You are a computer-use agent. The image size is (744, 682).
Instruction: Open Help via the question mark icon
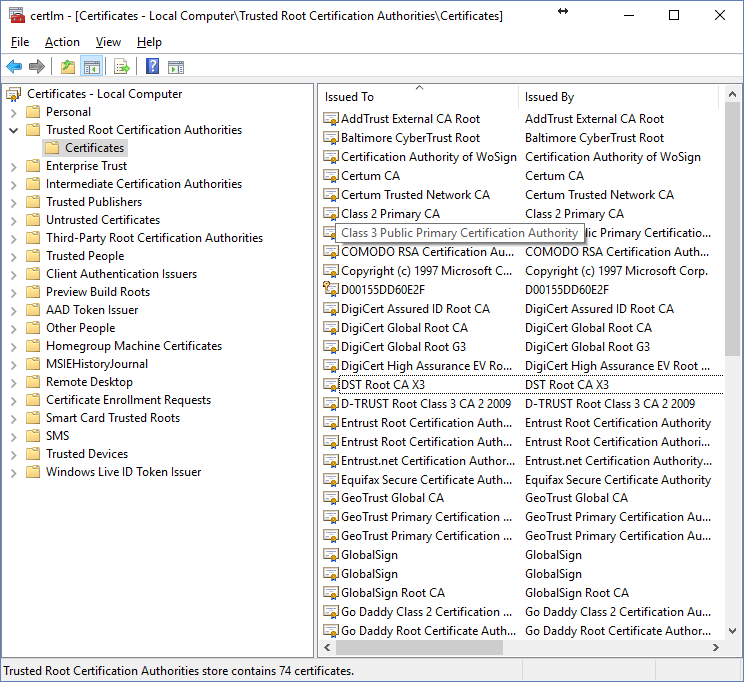152,67
